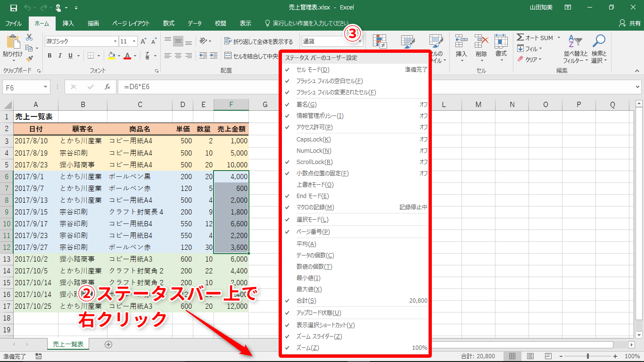Image resolution: width=644 pixels, height=362 pixels.
Task: Open the ファイル tab
Action: (x=13, y=23)
